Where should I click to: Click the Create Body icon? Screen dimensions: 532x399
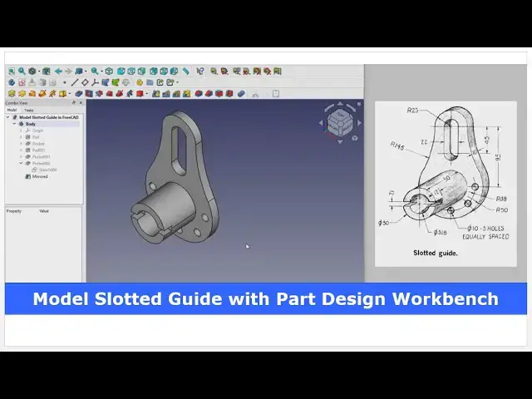12,82
